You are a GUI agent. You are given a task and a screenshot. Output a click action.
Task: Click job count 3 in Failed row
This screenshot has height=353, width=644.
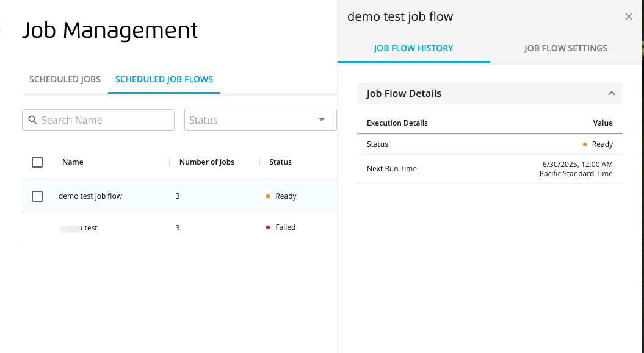[x=178, y=227]
